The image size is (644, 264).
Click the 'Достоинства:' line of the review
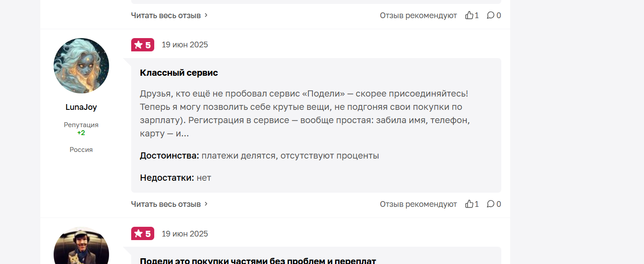point(259,156)
